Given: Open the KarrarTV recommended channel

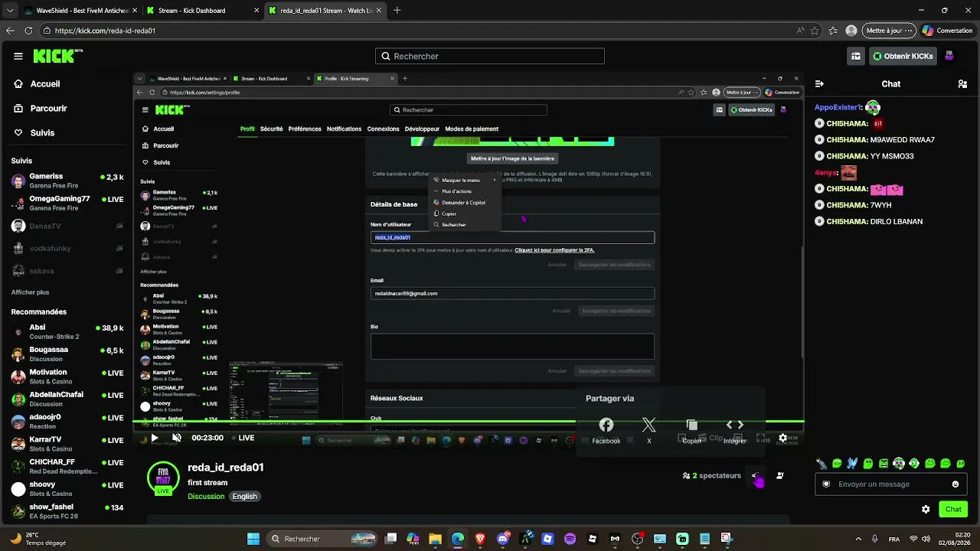Looking at the screenshot, I should tap(67, 444).
